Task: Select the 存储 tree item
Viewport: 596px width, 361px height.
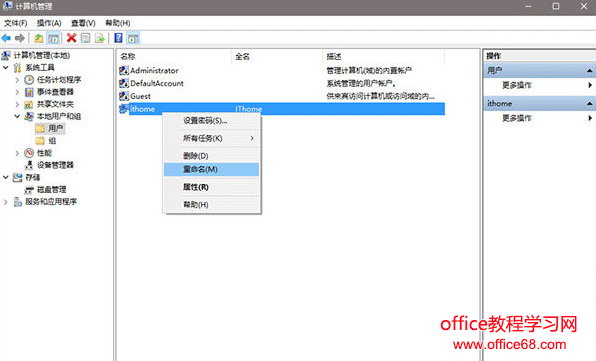Action: point(32,177)
